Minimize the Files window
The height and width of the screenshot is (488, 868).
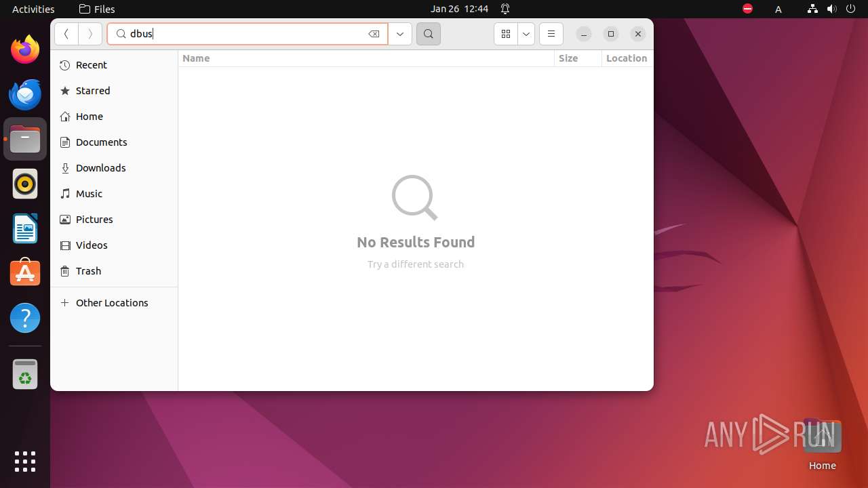click(584, 34)
